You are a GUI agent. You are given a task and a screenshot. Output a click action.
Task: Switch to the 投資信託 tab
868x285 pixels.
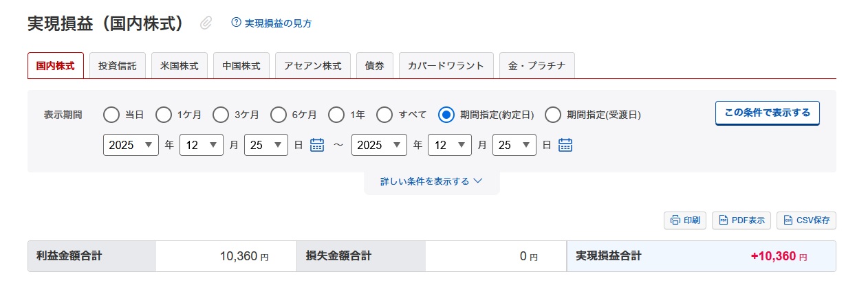[118, 66]
